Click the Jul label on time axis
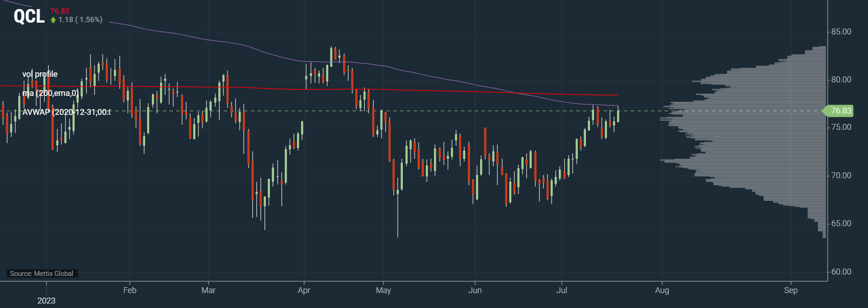 point(562,290)
